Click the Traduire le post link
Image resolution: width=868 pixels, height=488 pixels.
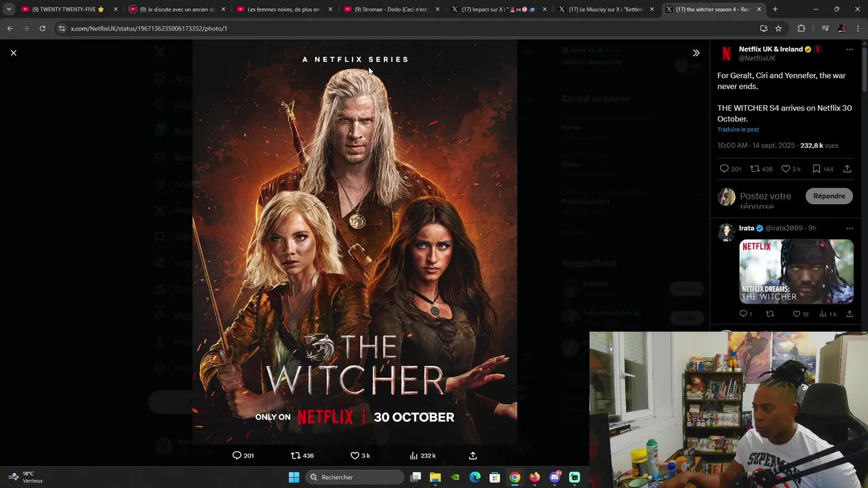pos(738,129)
